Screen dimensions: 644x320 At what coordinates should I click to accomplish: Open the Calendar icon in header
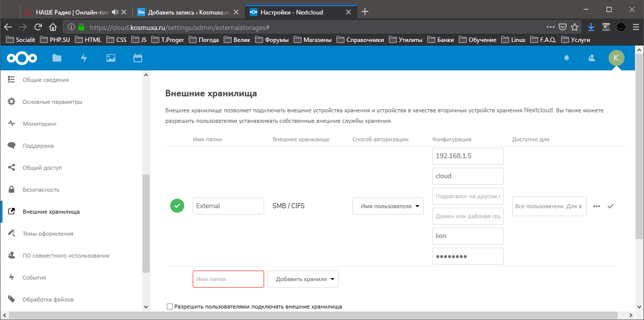pos(138,58)
